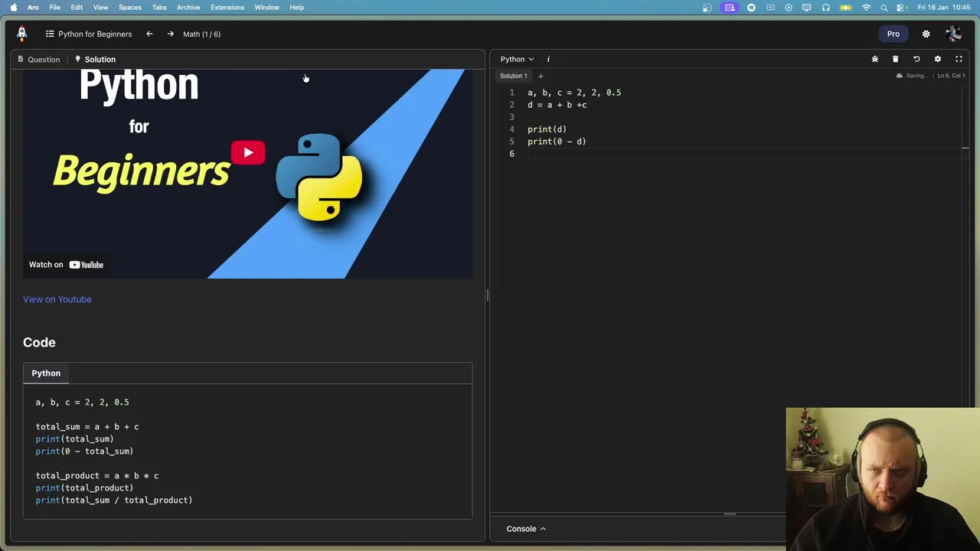Click the Watch on YouTube badge

[66, 265]
